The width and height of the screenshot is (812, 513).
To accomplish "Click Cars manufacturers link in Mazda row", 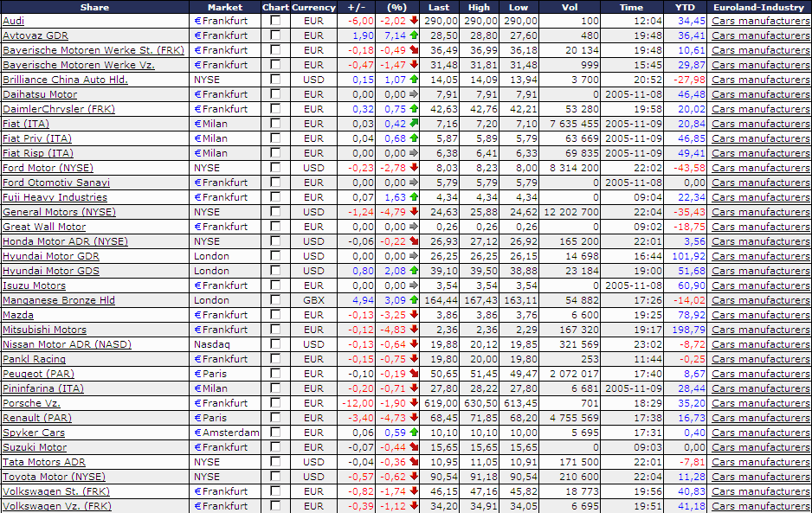I will coord(761,315).
